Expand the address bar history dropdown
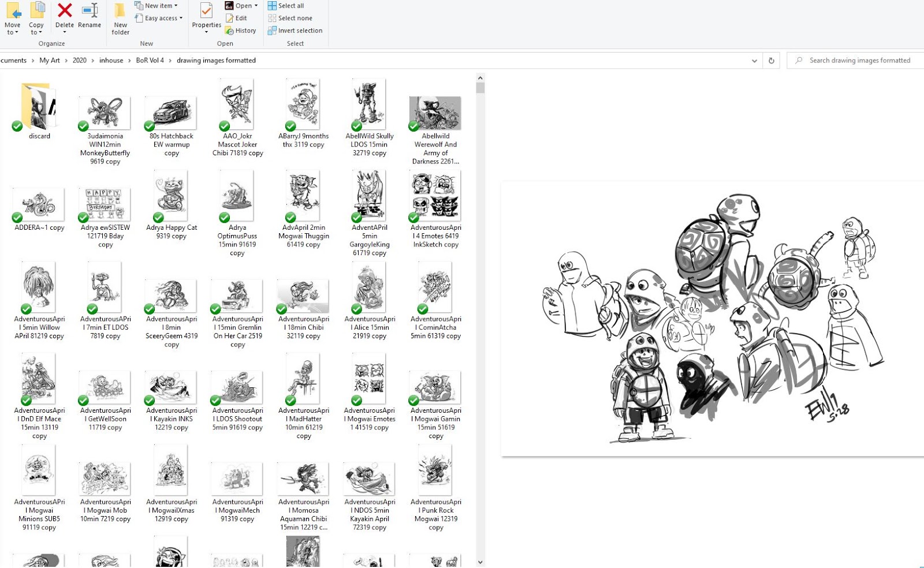924x568 pixels. point(754,61)
